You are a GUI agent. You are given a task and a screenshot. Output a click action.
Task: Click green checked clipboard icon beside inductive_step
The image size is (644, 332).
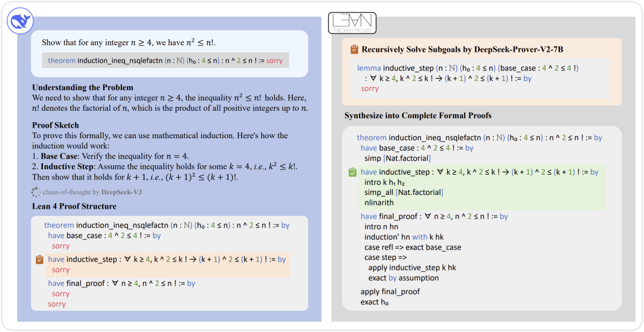352,173
